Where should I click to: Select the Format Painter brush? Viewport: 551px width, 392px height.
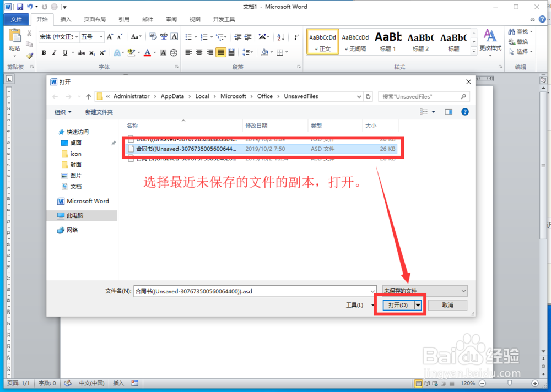[x=30, y=56]
